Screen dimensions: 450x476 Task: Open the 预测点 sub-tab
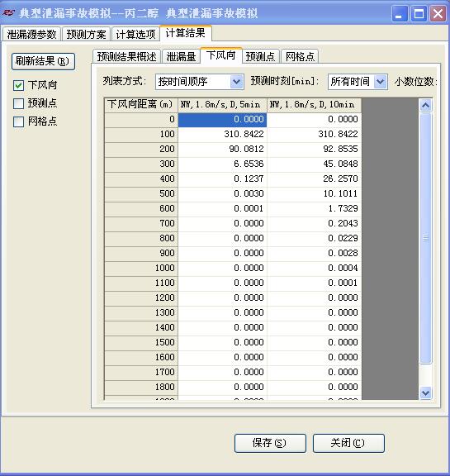pyautogui.click(x=260, y=56)
